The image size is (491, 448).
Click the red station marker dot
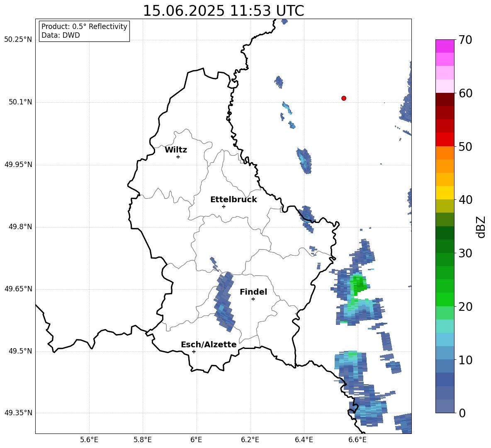pyautogui.click(x=343, y=98)
